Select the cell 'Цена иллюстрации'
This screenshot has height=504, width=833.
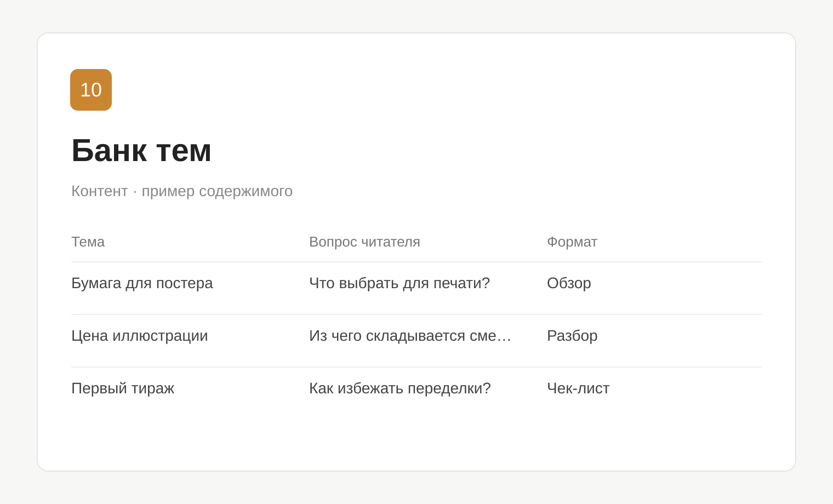click(140, 336)
